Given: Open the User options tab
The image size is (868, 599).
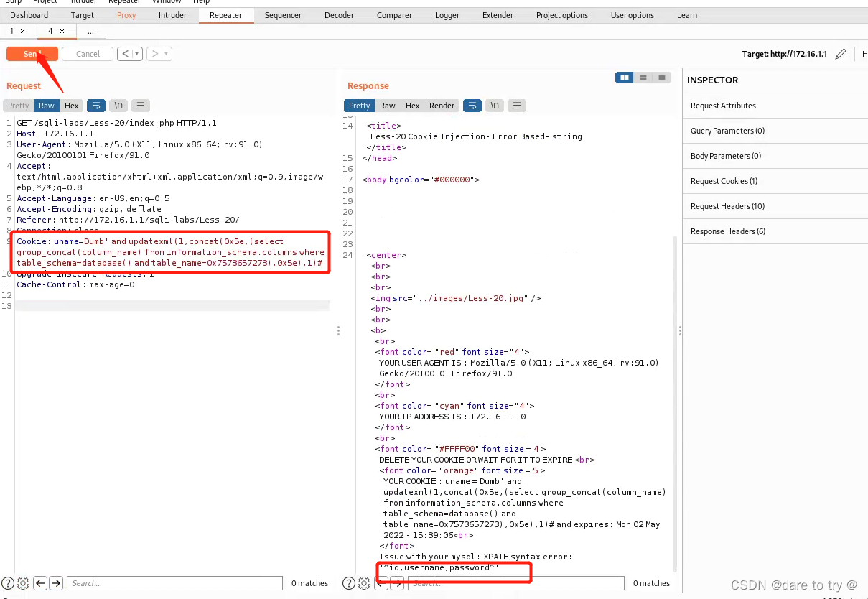Looking at the screenshot, I should (x=633, y=15).
